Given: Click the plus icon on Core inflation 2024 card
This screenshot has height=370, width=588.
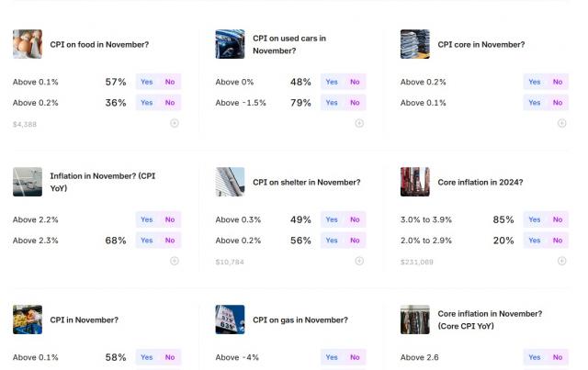Looking at the screenshot, I should coord(561,261).
